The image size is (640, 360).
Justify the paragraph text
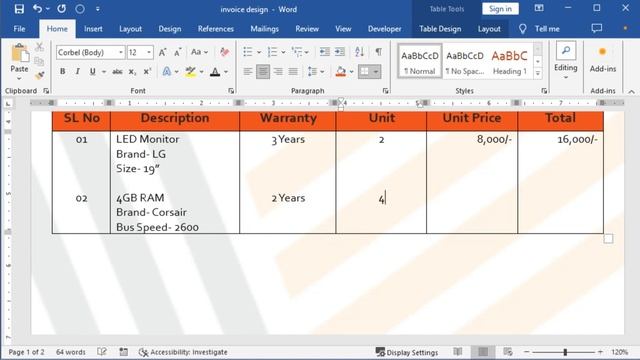293,72
